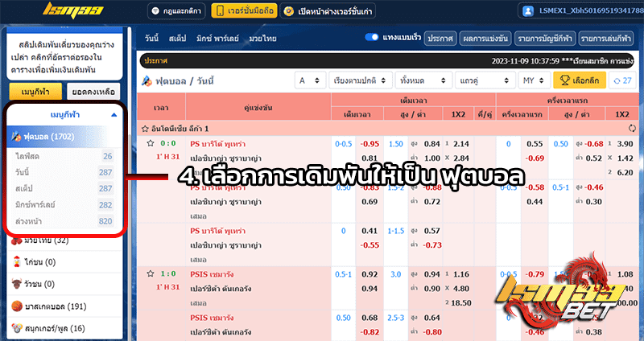644x341 pixels.
Task: Click the refresh countdown 27 button
Action: [x=622, y=80]
